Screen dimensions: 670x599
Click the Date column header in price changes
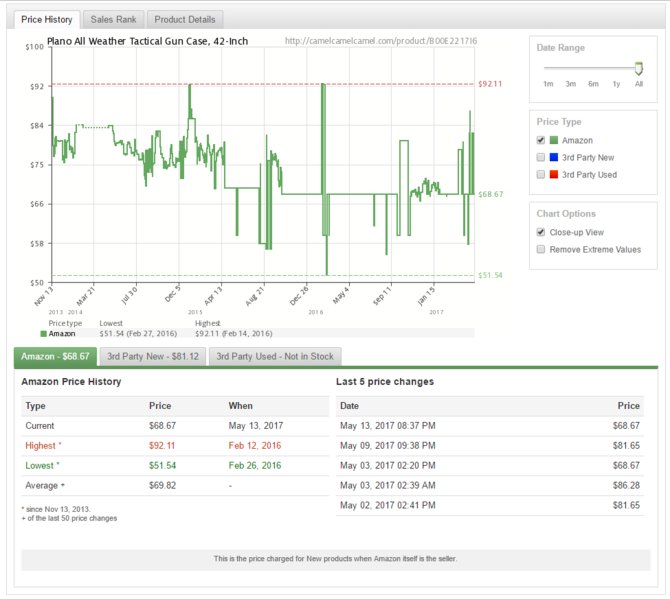point(349,406)
